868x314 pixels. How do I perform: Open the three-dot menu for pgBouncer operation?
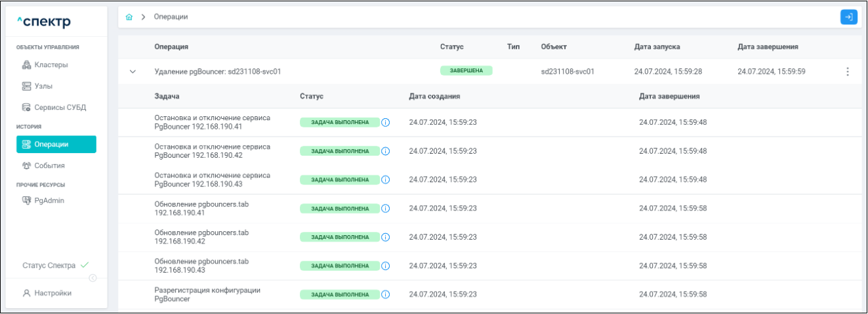pos(847,72)
